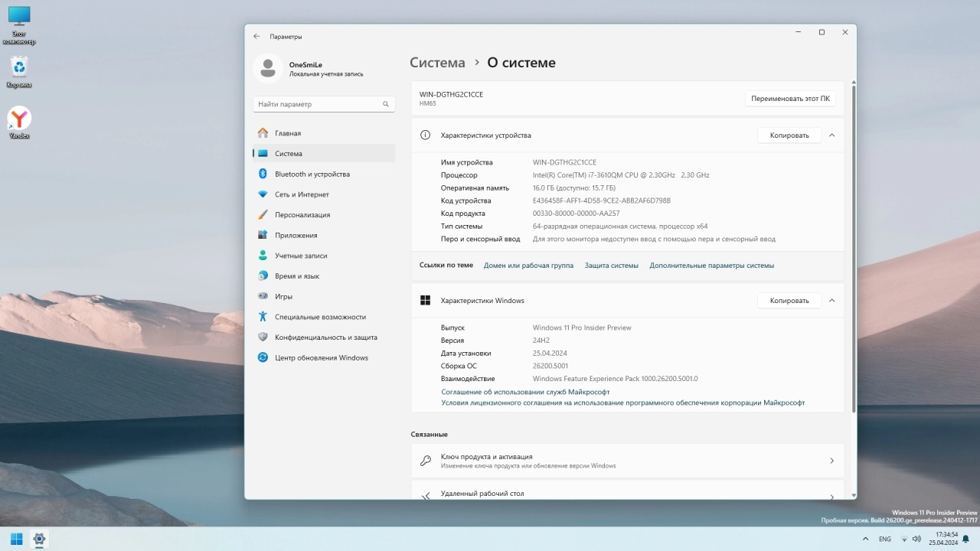This screenshot has height=551, width=980.
Task: Click Система in the breadcrumb
Action: (x=437, y=63)
